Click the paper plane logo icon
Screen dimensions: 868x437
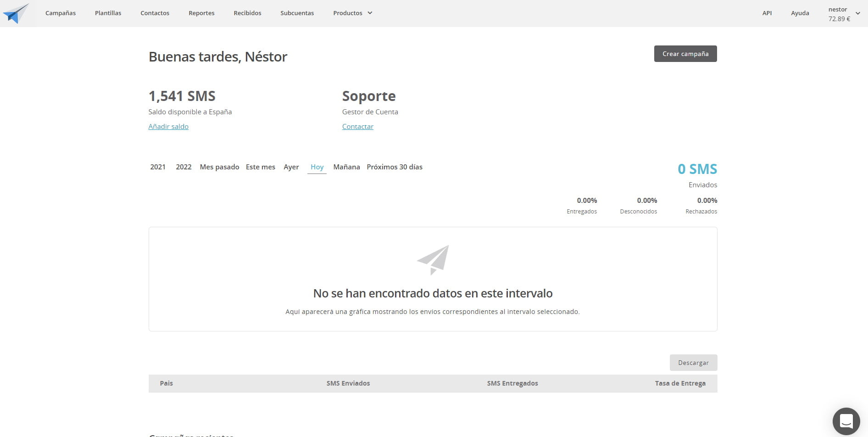click(x=16, y=13)
